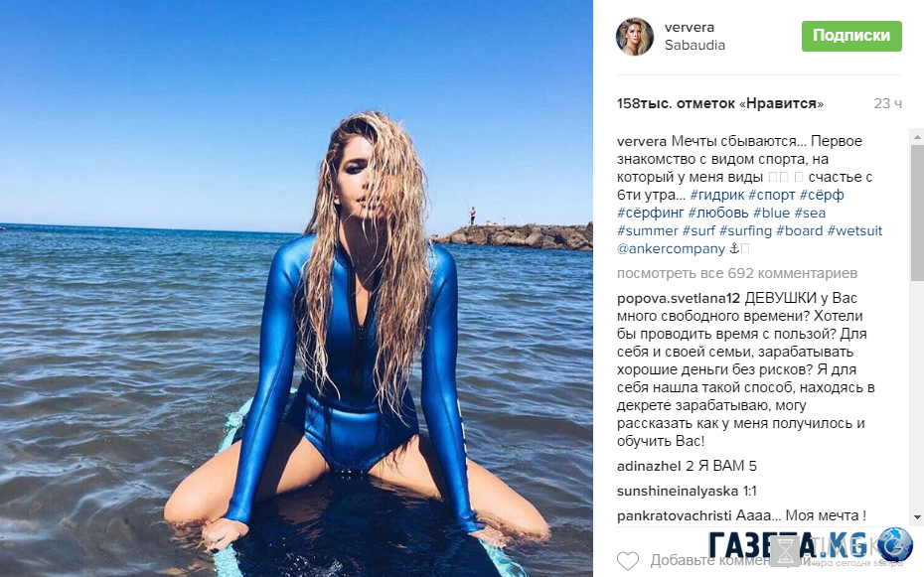Image resolution: width=924 pixels, height=577 pixels.
Task: Click the scroll down arrow in comments
Action: [917, 517]
